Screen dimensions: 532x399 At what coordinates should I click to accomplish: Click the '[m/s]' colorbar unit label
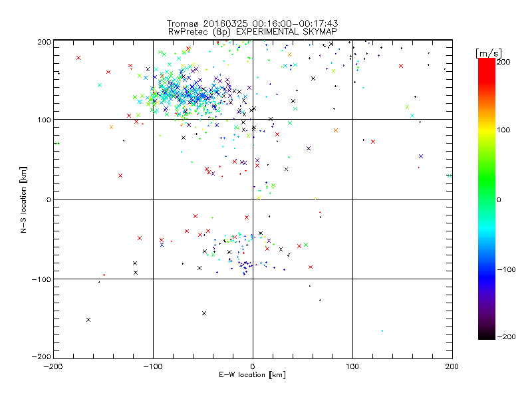[489, 53]
